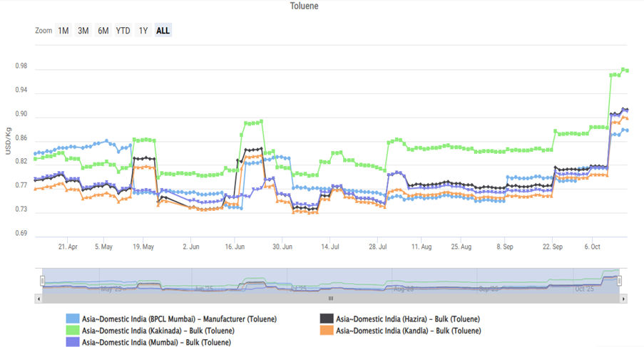Click the green Kakinada legend swatch

[72, 331]
